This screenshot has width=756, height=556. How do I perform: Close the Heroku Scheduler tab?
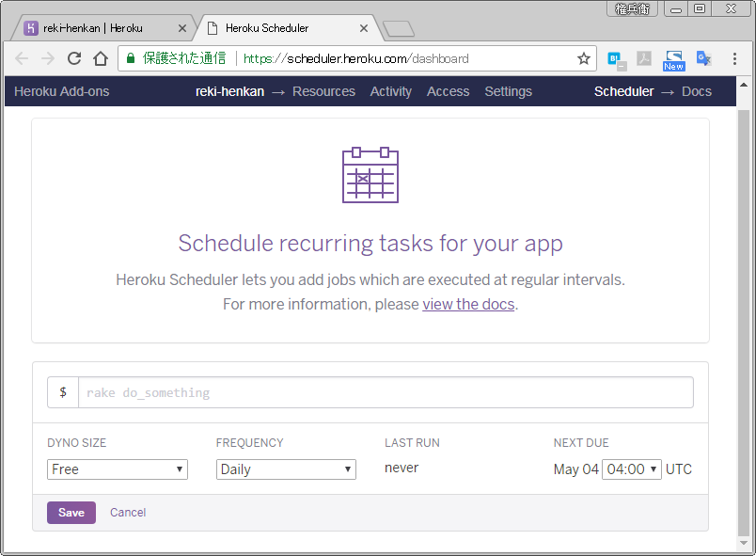click(364, 28)
